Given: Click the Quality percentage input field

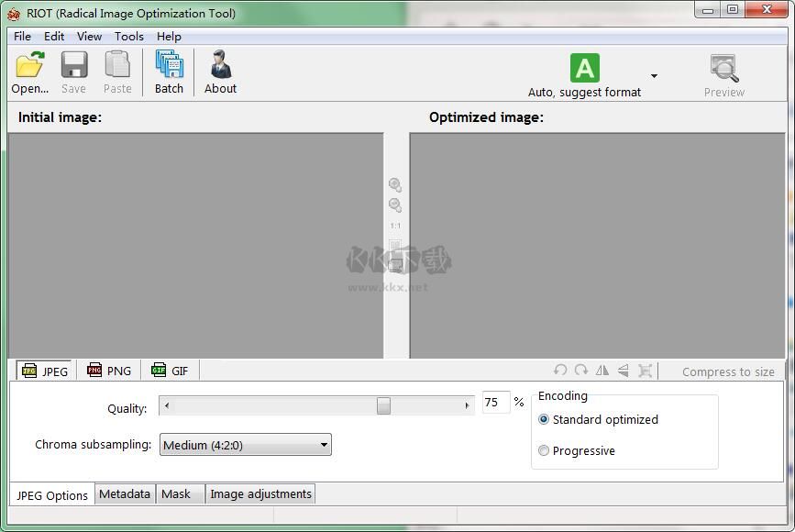Looking at the screenshot, I should click(x=495, y=403).
